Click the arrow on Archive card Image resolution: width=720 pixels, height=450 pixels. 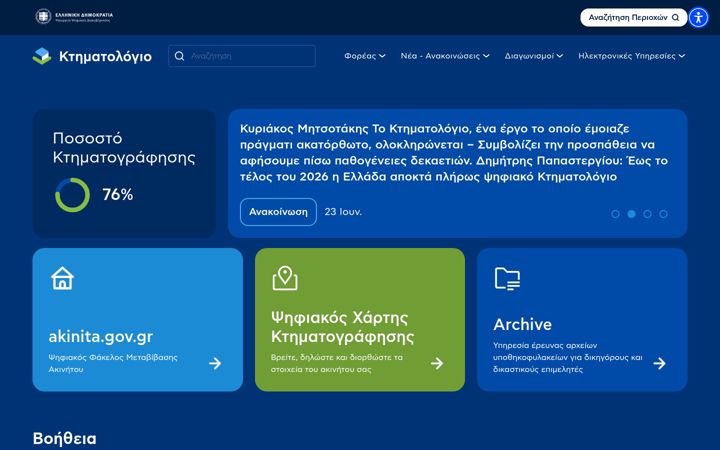[x=659, y=364]
